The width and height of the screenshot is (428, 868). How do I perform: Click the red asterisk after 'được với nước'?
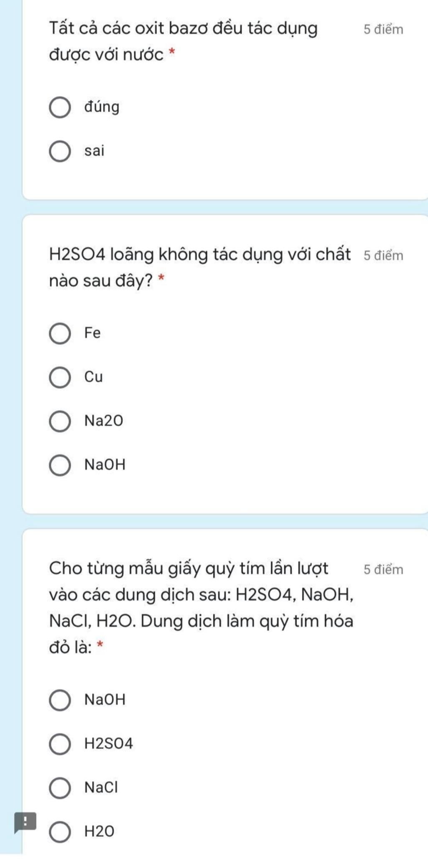tap(171, 53)
